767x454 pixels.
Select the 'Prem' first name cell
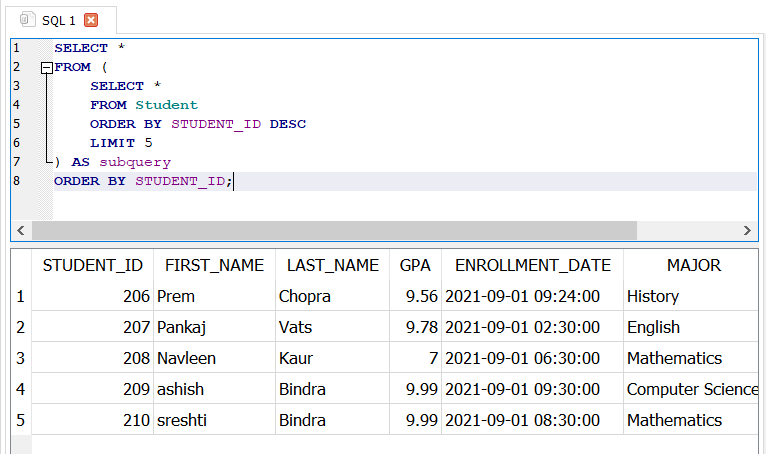(214, 296)
